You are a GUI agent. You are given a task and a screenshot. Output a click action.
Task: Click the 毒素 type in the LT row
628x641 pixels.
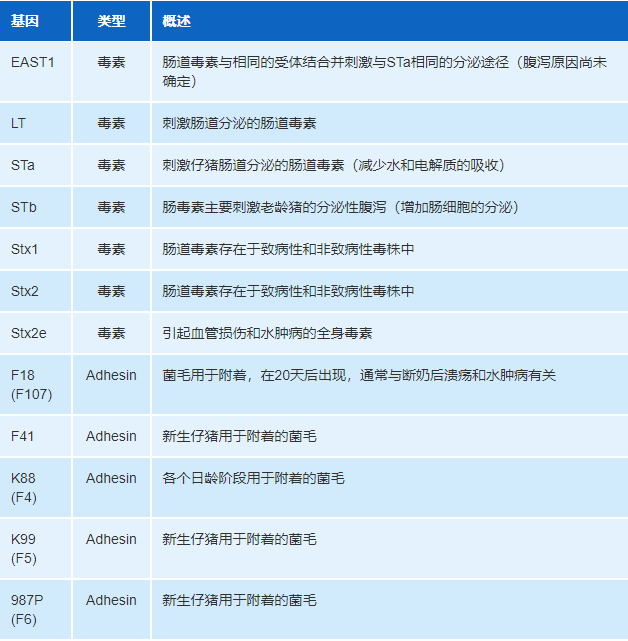tap(111, 123)
